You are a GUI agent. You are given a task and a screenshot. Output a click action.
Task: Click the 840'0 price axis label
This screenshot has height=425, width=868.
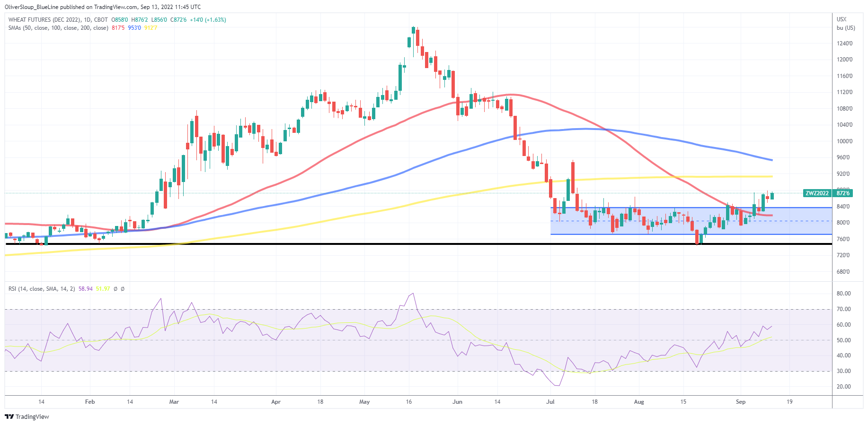point(843,207)
